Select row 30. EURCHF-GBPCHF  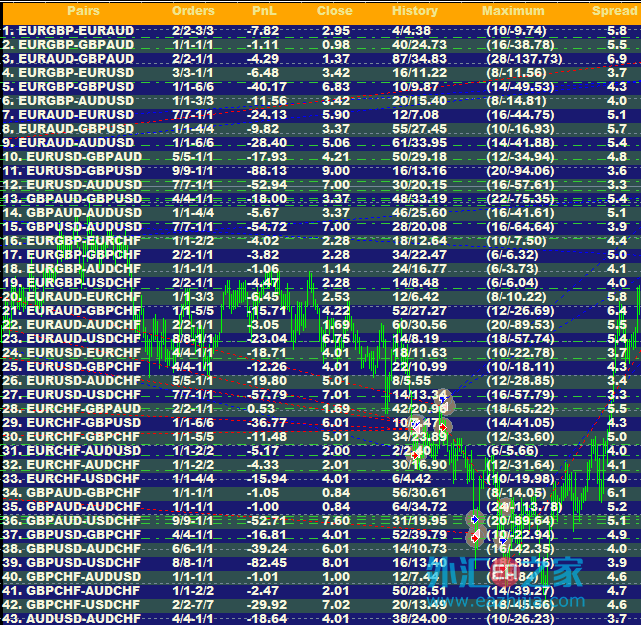coord(322,437)
